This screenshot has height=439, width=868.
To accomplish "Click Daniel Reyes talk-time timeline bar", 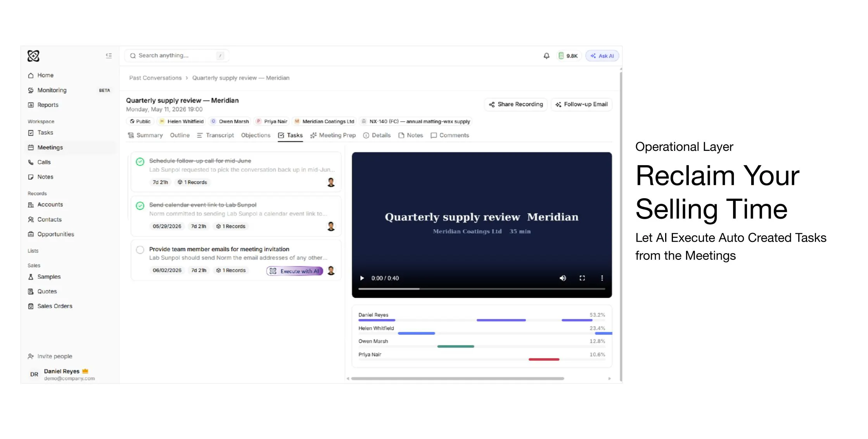I will [482, 320].
